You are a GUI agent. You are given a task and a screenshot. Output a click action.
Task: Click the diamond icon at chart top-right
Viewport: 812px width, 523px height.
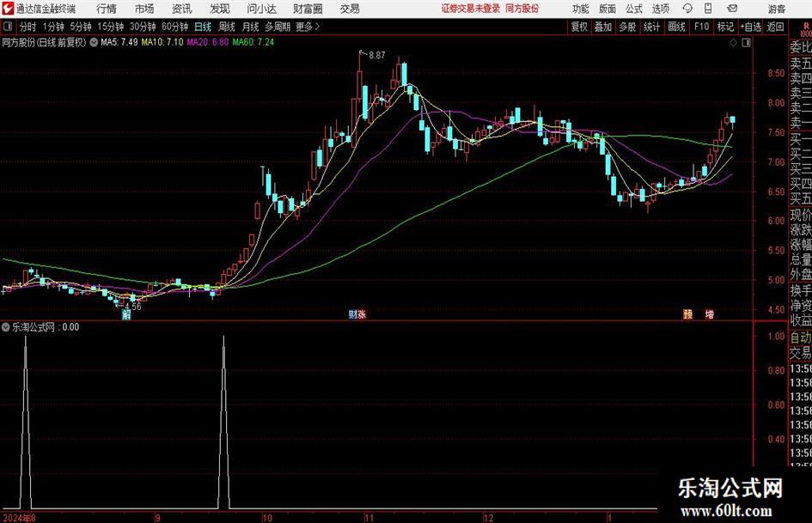[733, 43]
